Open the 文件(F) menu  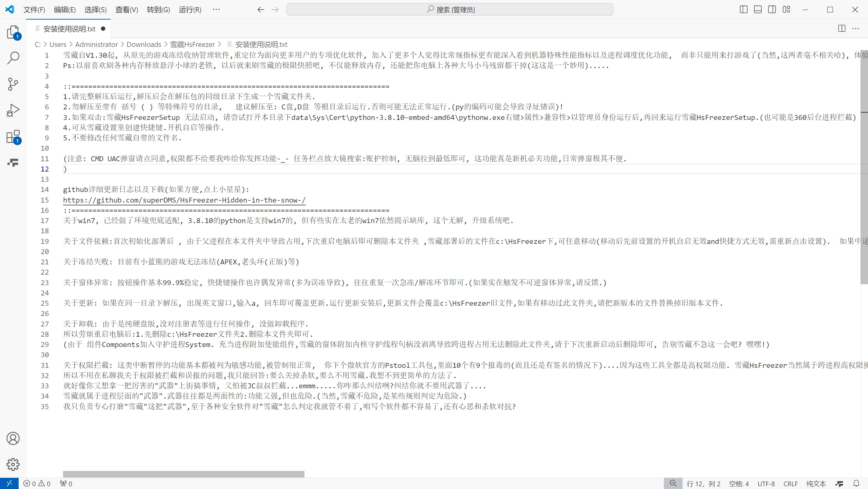tap(34, 9)
